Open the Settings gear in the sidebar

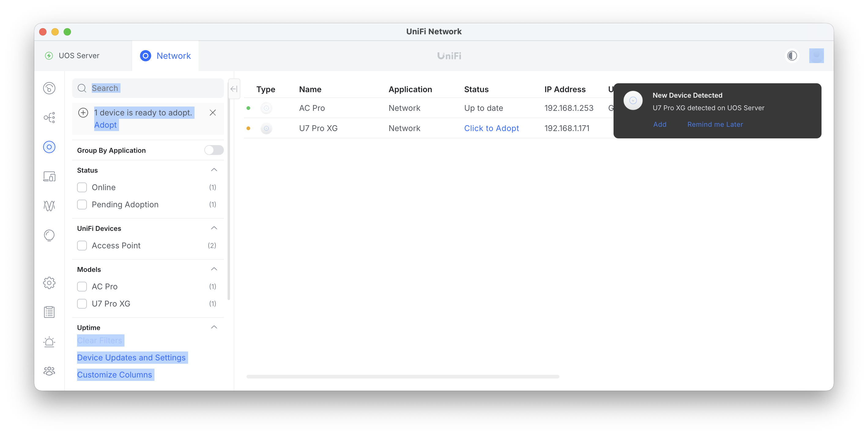click(49, 283)
